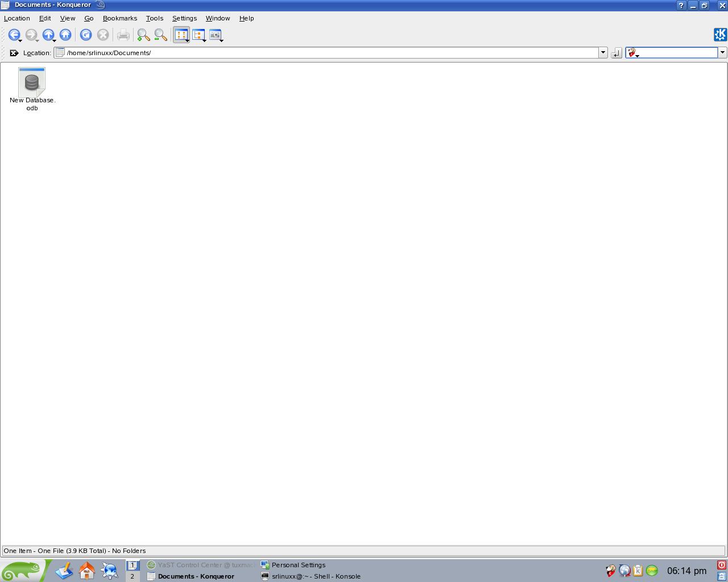Open the Settings menu

click(184, 18)
